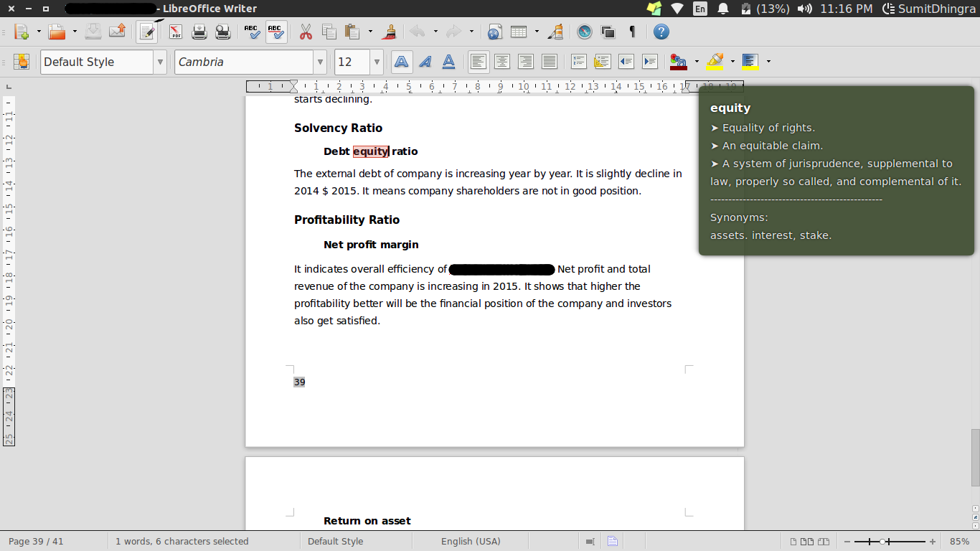Click the Print document icon
Image resolution: width=980 pixels, height=551 pixels.
coord(199,32)
